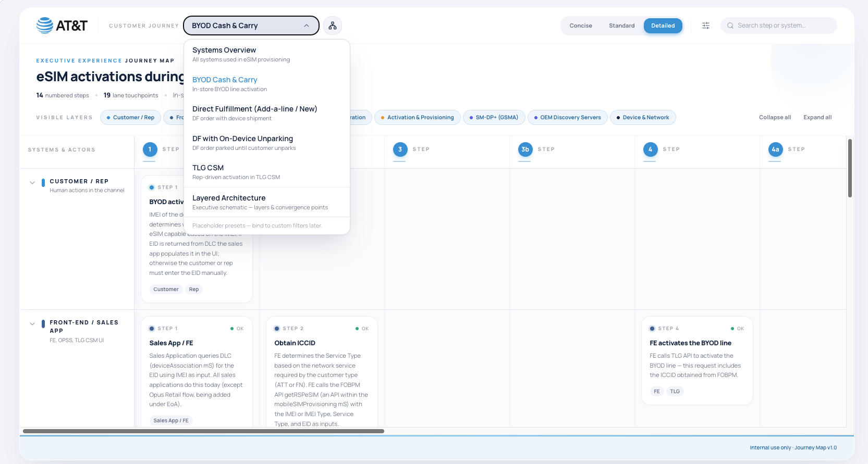The height and width of the screenshot is (464, 868).
Task: Open the Obtain ICCID step 2 card
Action: pyautogui.click(x=322, y=372)
